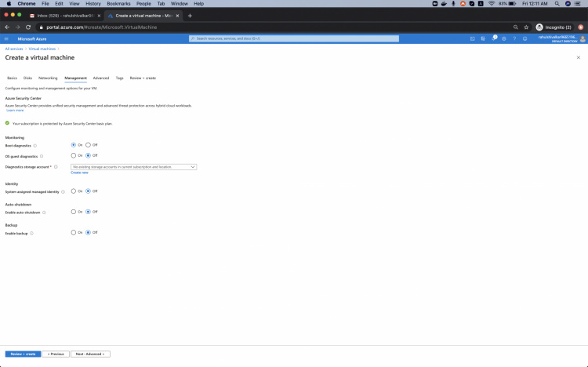This screenshot has width=588, height=367.
Task: Click the zoom magnifier in address bar
Action: click(x=516, y=27)
